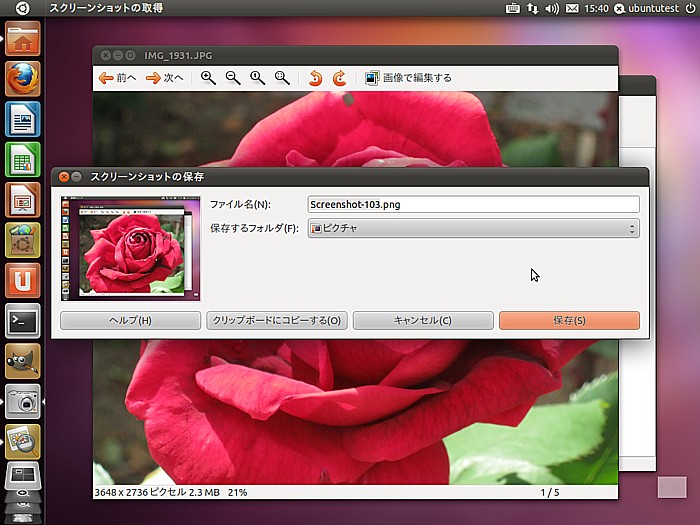The height and width of the screenshot is (525, 700).
Task: Go to next image (次へ)
Action: click(x=164, y=78)
